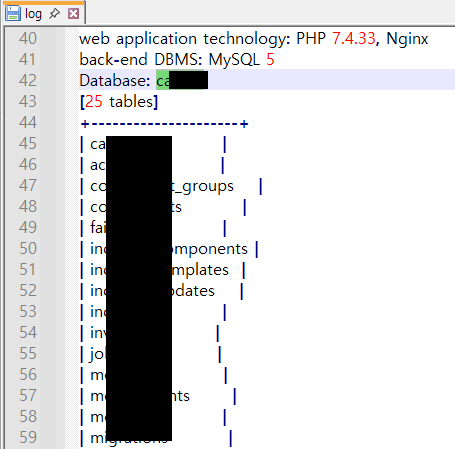
Task: Click the '_groups' text on line 47
Action: [203, 187]
